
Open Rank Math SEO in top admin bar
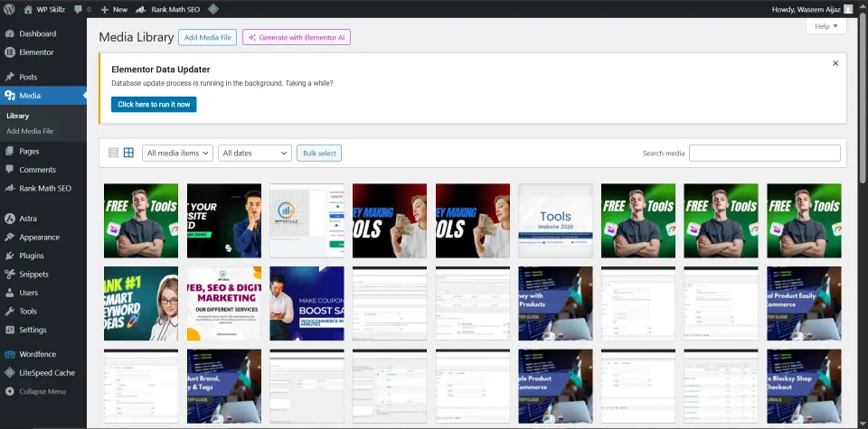tap(168, 9)
